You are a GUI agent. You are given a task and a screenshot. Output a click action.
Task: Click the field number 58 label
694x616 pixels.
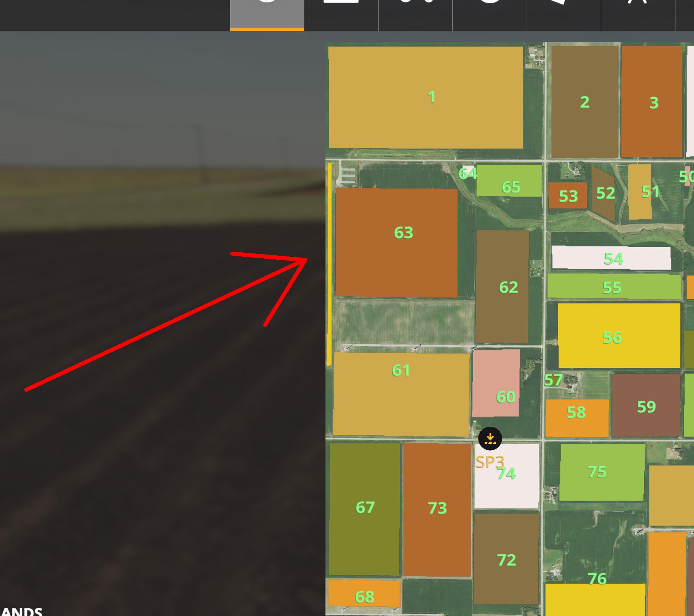pos(576,412)
